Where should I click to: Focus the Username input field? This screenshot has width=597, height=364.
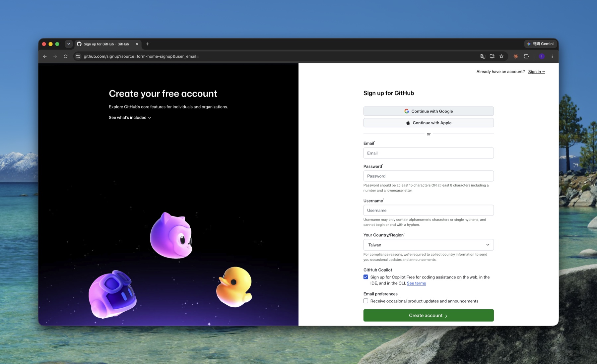click(x=429, y=211)
